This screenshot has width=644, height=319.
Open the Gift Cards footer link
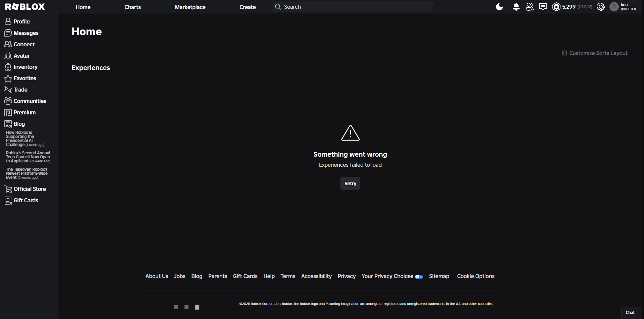[x=245, y=276]
